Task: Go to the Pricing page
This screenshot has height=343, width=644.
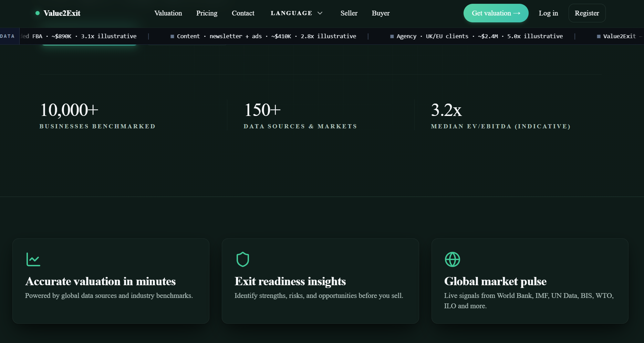Action: (x=207, y=13)
